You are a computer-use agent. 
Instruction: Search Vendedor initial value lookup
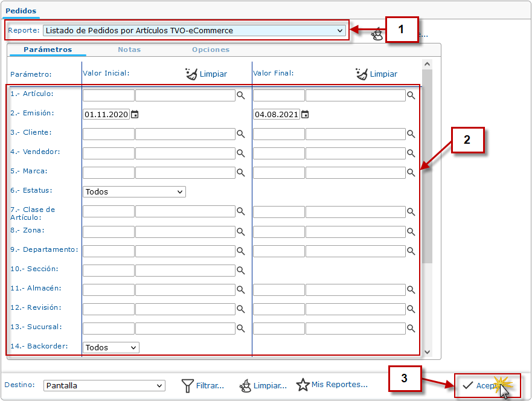240,153
